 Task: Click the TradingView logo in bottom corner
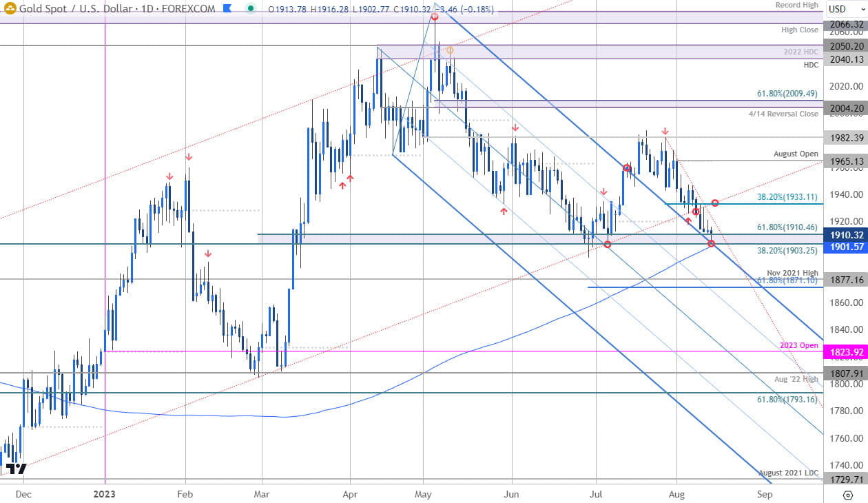[15, 469]
